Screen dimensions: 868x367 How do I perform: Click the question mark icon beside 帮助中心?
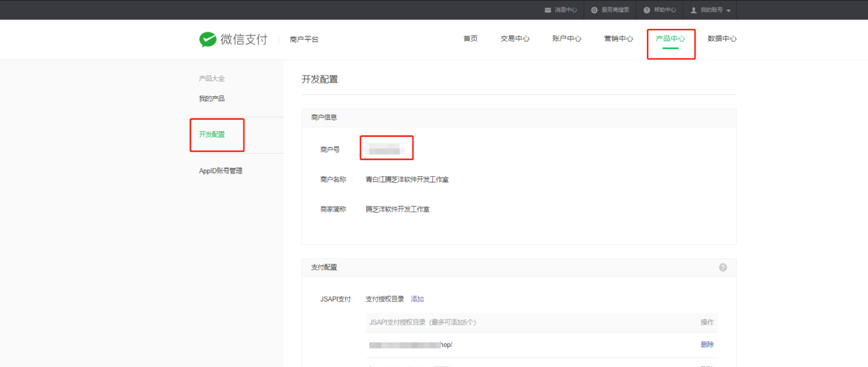(646, 10)
